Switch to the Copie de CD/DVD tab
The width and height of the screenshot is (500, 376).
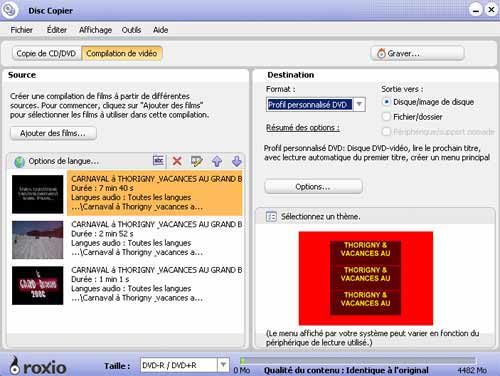[x=47, y=53]
